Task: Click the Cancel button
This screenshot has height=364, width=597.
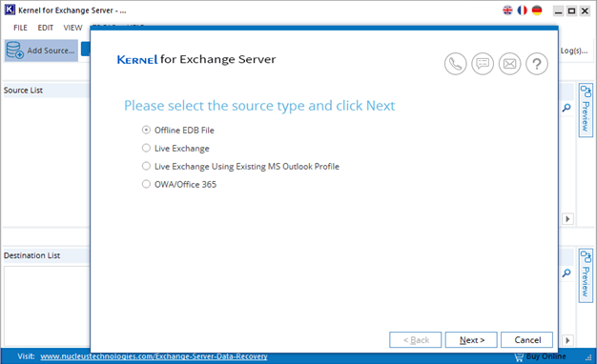Action: 527,339
